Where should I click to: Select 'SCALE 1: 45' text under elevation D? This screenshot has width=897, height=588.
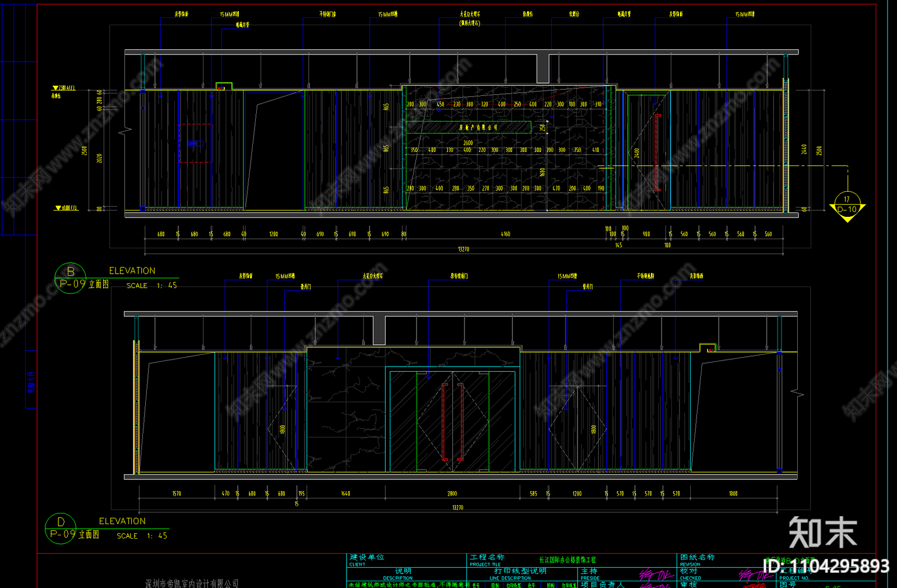(x=142, y=536)
